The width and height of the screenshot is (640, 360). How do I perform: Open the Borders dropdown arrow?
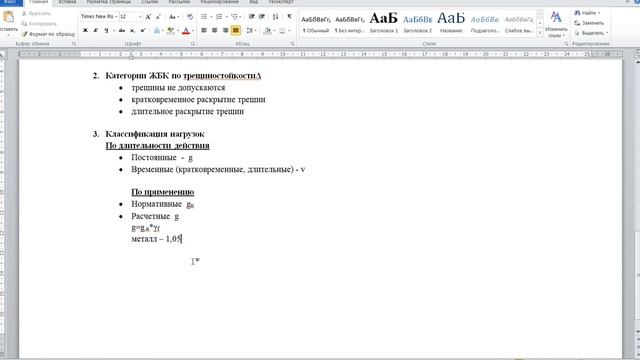[289, 31]
